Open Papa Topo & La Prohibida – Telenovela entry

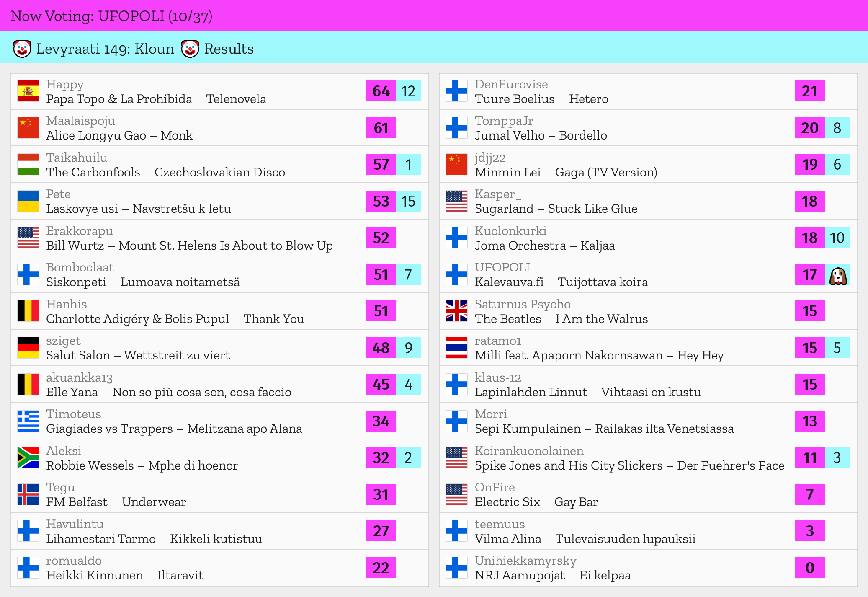coord(156,99)
